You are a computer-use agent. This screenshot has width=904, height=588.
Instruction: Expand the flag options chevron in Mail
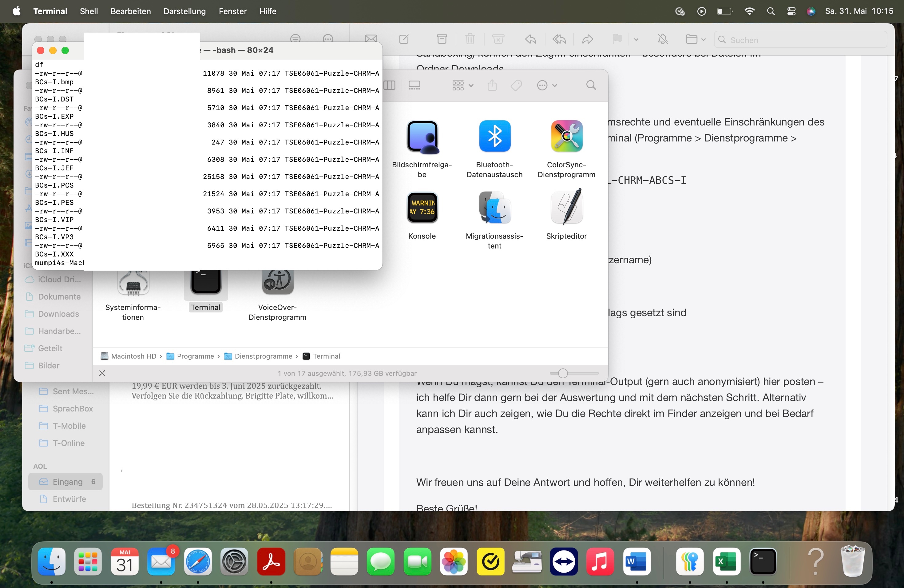pos(636,39)
